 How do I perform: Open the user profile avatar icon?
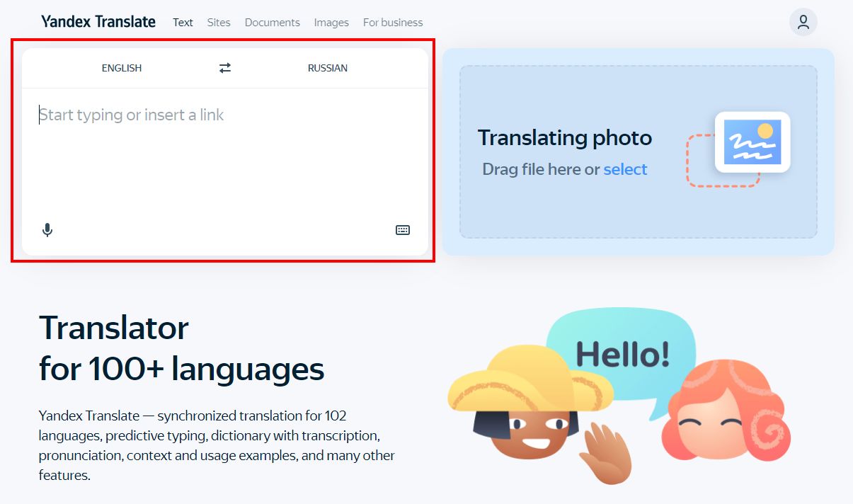click(803, 22)
